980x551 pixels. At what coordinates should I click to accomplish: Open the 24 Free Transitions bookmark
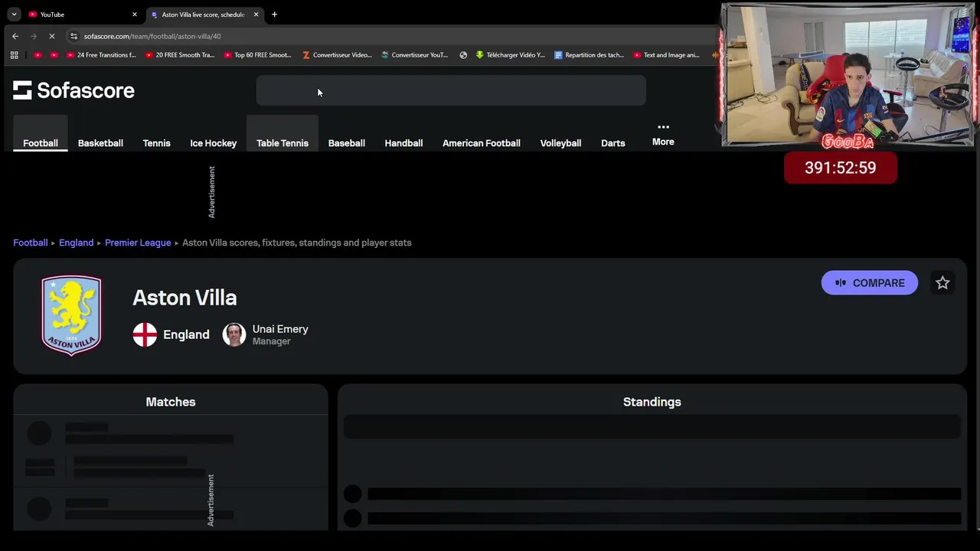(x=101, y=55)
